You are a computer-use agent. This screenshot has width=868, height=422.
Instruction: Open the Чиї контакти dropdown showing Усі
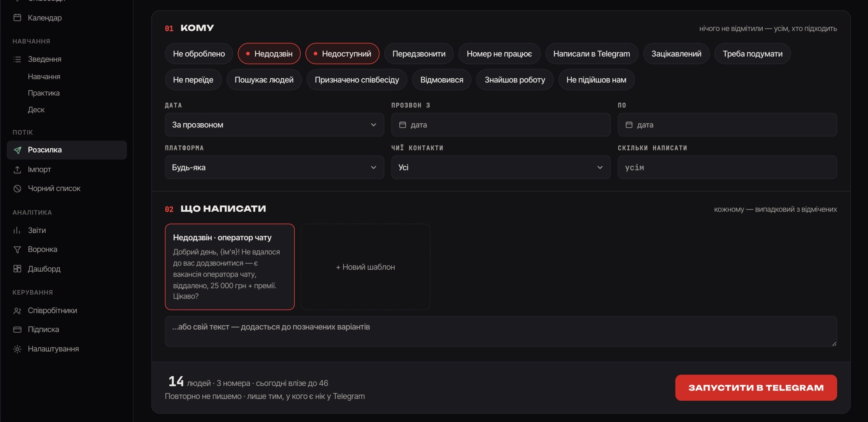501,167
